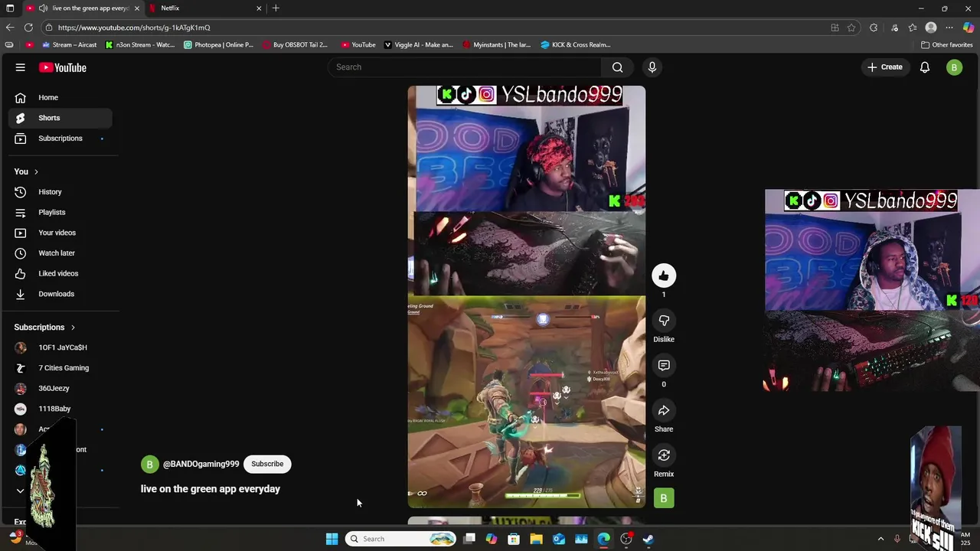Click the YouTube logo
The height and width of the screenshot is (551, 980).
(63, 67)
